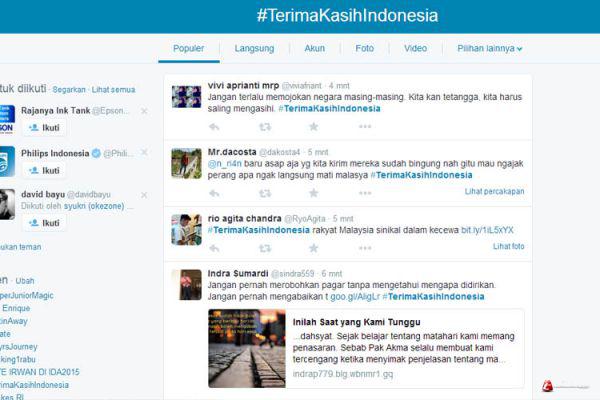Follow Rajanya Ink Tank with Ikuti button
Viewport: 600px width, 400px height.
click(44, 128)
